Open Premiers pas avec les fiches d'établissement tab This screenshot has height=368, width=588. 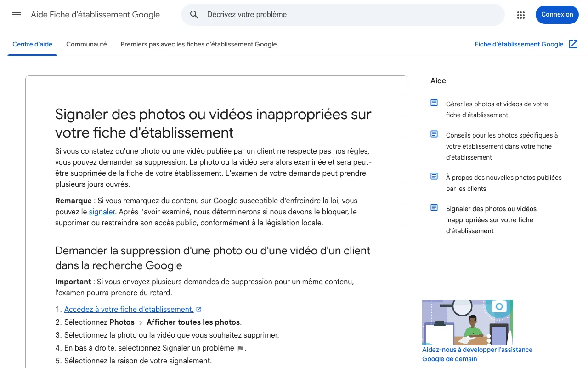(x=198, y=44)
